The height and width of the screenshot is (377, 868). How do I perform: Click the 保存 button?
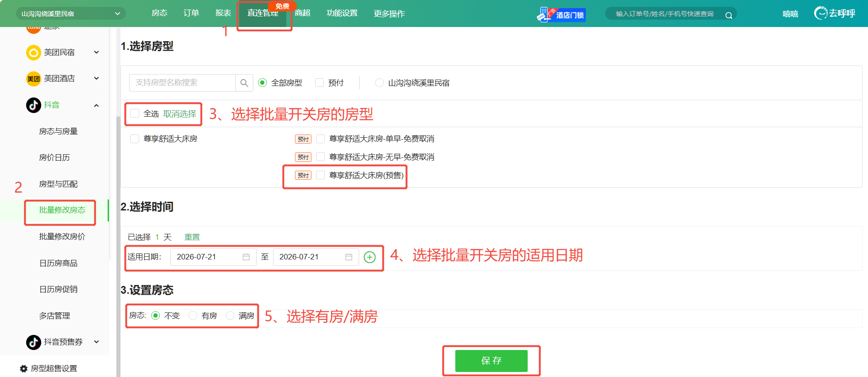pos(491,361)
